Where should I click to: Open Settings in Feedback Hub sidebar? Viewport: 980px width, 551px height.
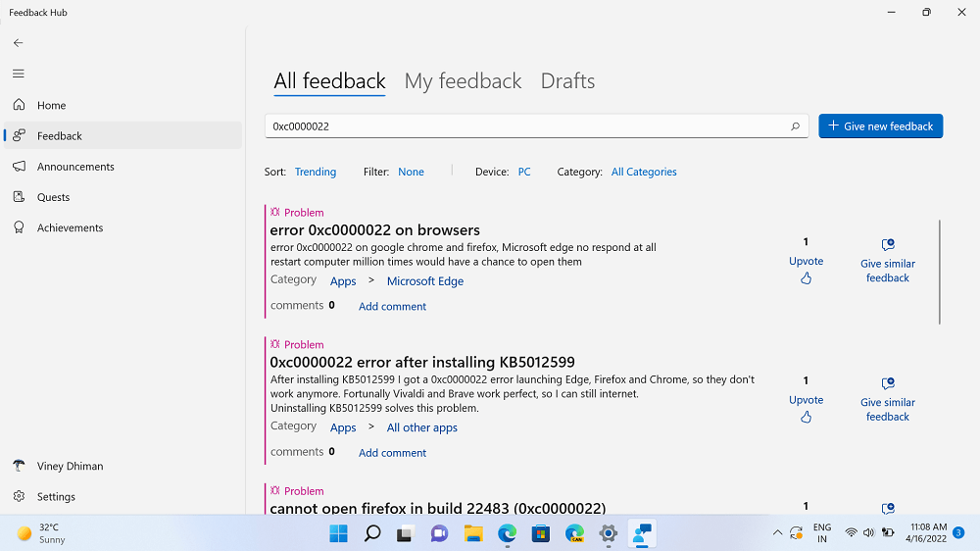click(122, 497)
